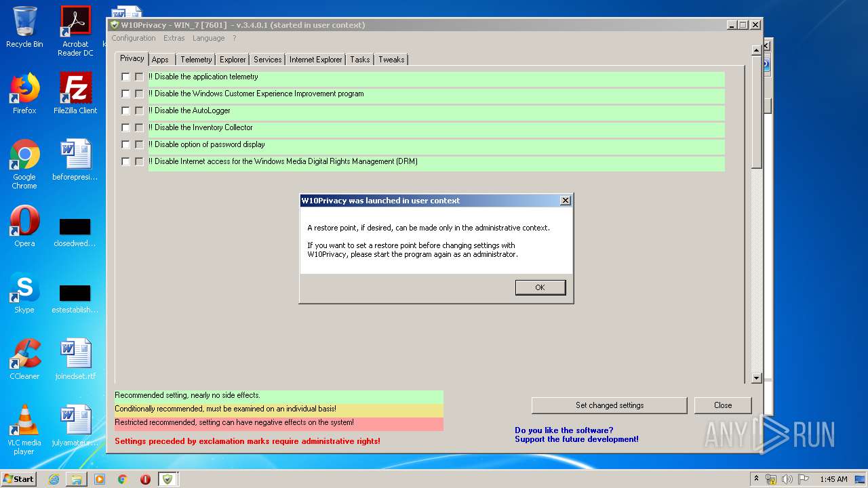Image resolution: width=868 pixels, height=488 pixels.
Task: Tick the white checkbox for application telemetry
Action: pos(125,77)
